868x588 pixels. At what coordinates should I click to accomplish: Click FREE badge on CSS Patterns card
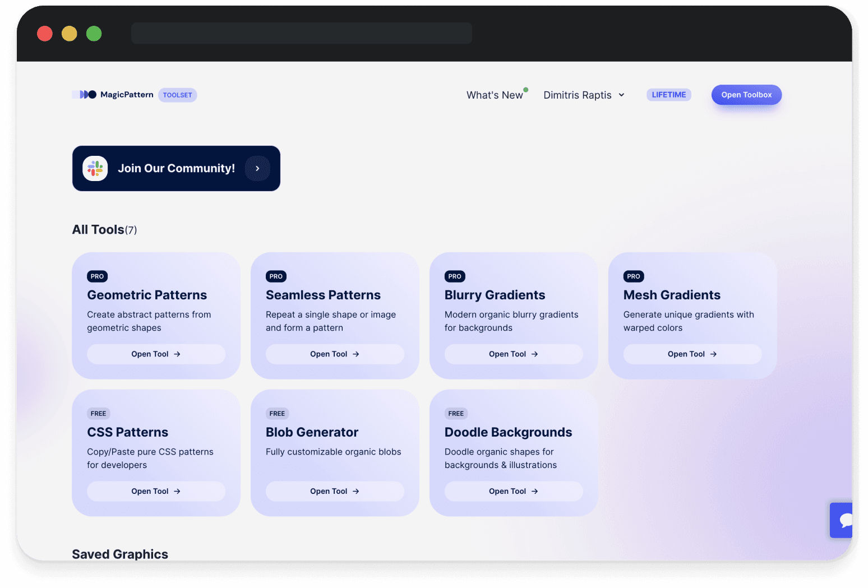click(x=98, y=414)
